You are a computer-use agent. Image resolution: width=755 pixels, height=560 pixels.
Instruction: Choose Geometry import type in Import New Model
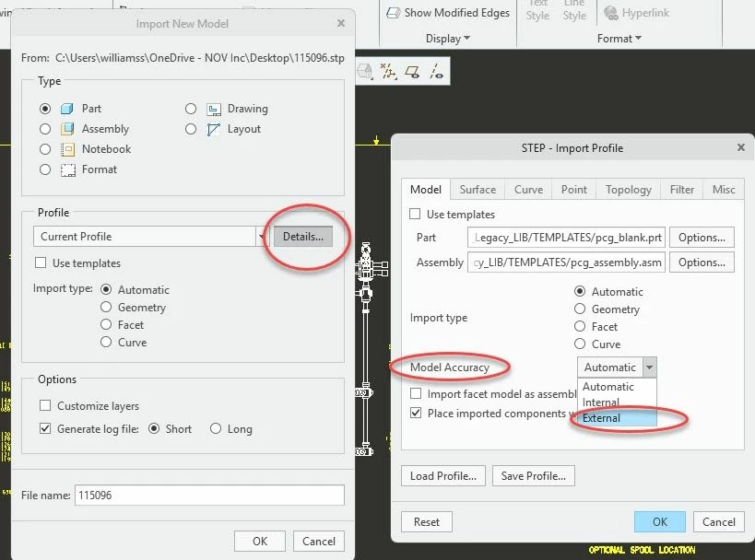pyautogui.click(x=106, y=307)
